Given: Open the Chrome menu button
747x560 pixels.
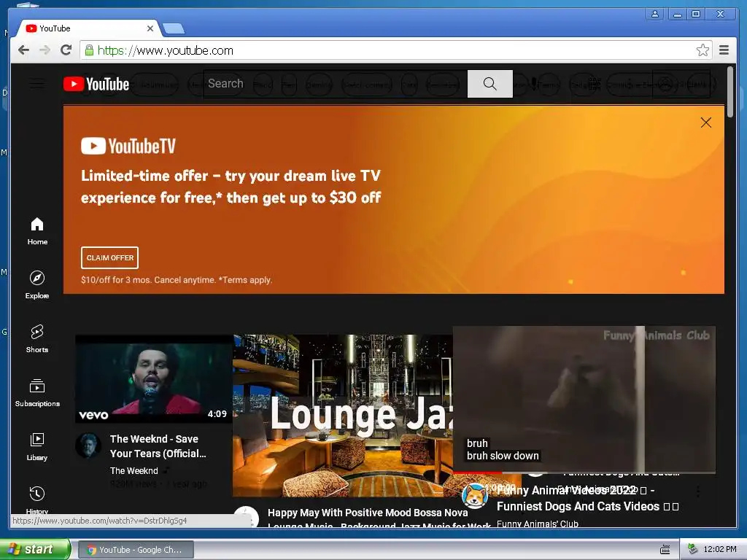Looking at the screenshot, I should tap(724, 50).
